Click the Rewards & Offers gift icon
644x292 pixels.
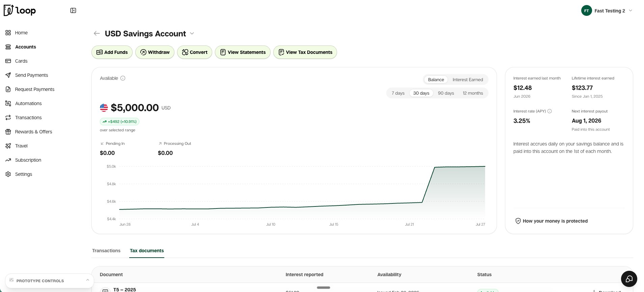tap(8, 132)
